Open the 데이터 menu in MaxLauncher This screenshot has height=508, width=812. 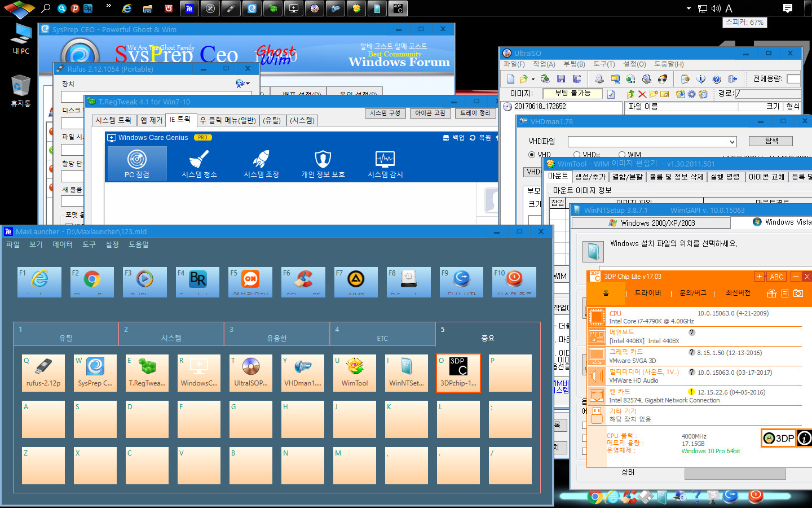click(x=63, y=244)
